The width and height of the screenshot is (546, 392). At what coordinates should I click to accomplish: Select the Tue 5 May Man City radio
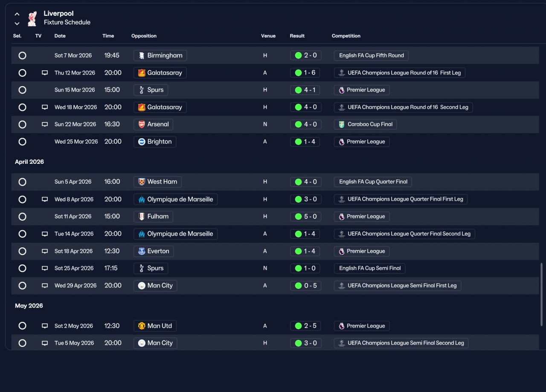tap(22, 343)
